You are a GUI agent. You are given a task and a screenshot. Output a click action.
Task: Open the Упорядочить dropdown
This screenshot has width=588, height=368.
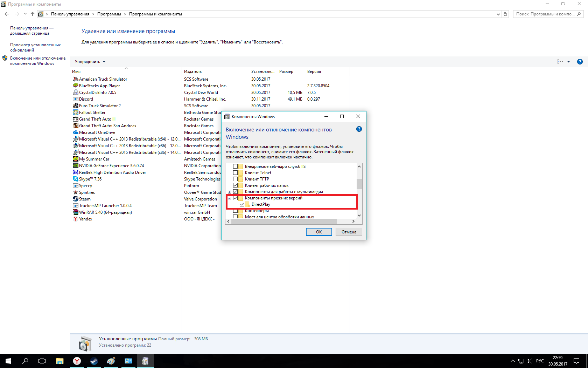(90, 62)
